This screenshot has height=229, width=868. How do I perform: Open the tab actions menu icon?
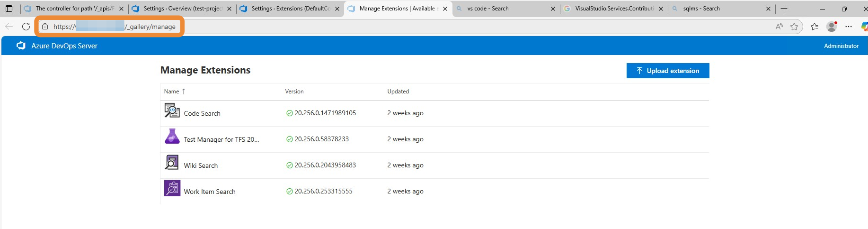click(x=9, y=9)
